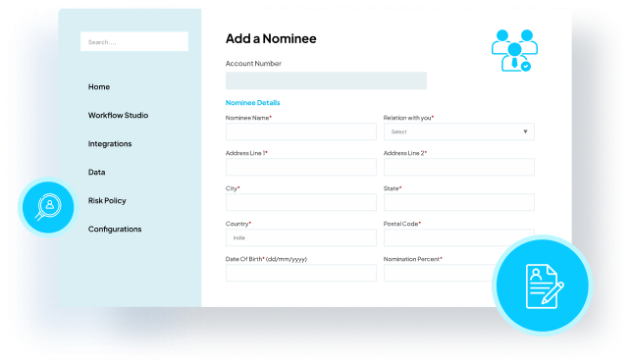
Task: Click the magnifier user search circle icon
Action: click(48, 207)
